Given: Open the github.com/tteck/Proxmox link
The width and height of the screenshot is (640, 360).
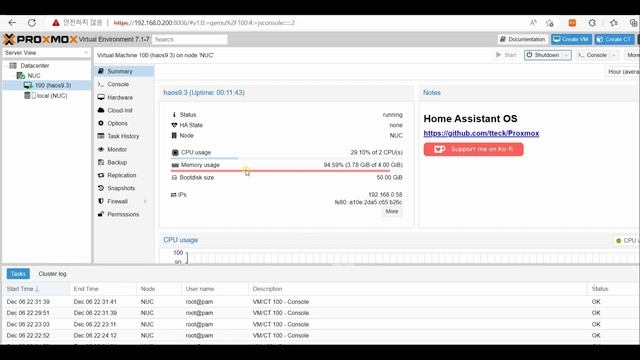Looking at the screenshot, I should click(x=481, y=133).
